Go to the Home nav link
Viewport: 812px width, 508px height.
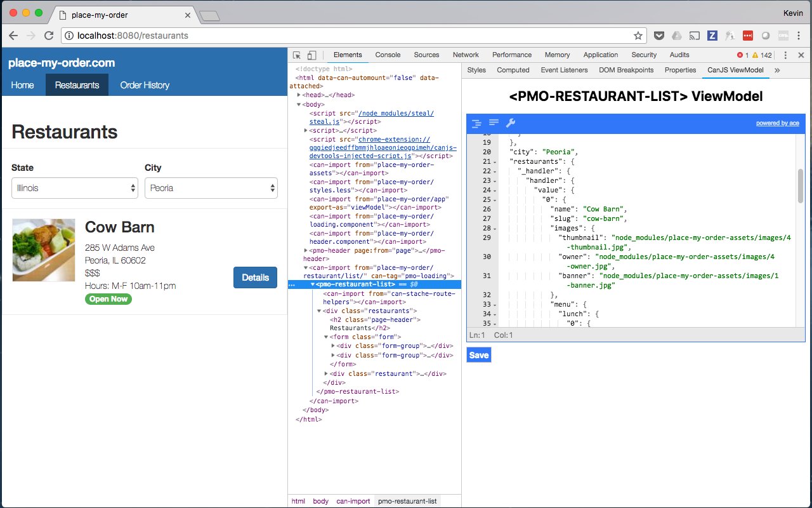click(22, 85)
